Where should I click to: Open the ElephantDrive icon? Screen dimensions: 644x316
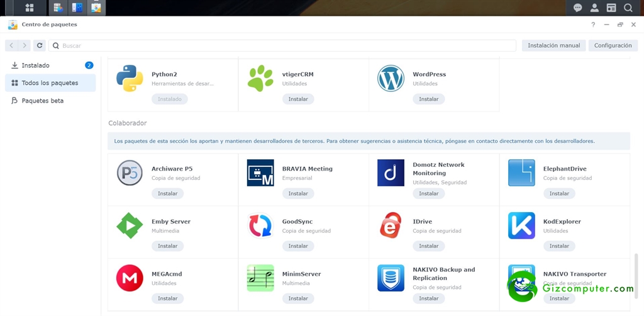pyautogui.click(x=521, y=172)
